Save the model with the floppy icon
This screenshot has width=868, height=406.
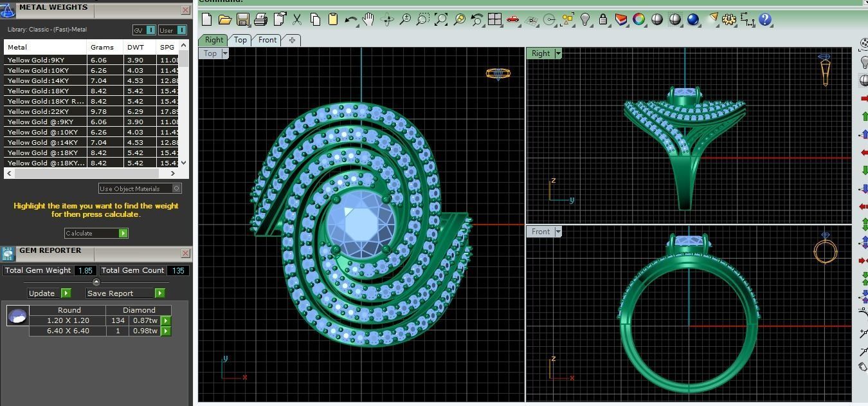[x=243, y=19]
